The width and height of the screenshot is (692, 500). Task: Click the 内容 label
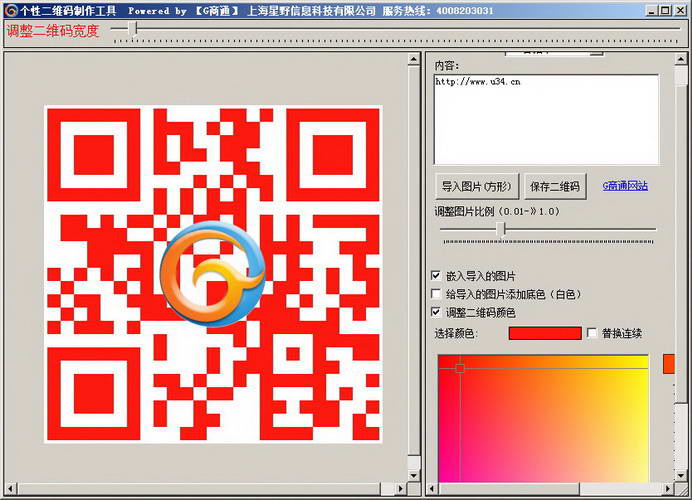(447, 66)
